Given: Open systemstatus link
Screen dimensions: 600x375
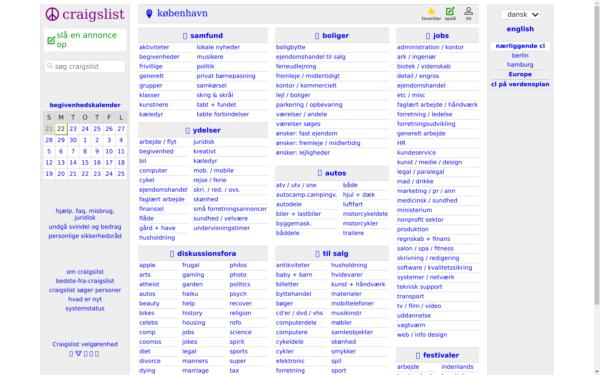Looking at the screenshot, I should click(x=85, y=309).
